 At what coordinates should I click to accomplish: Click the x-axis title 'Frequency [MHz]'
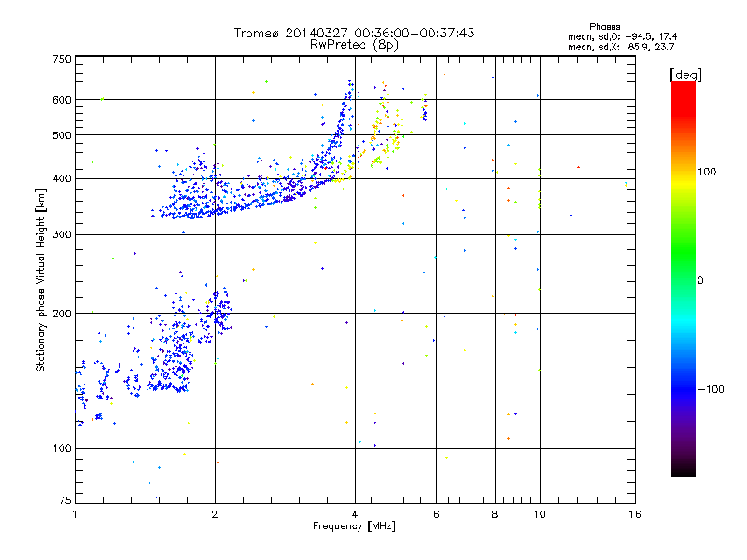coord(354,526)
